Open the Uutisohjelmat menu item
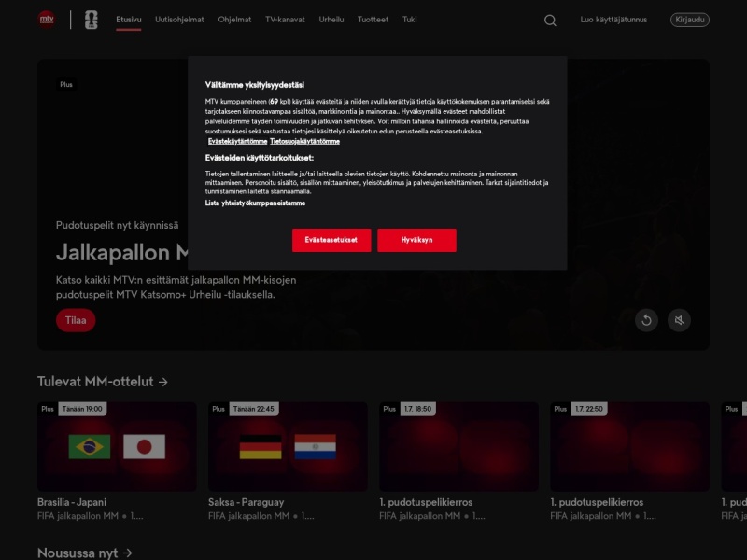 (x=179, y=20)
